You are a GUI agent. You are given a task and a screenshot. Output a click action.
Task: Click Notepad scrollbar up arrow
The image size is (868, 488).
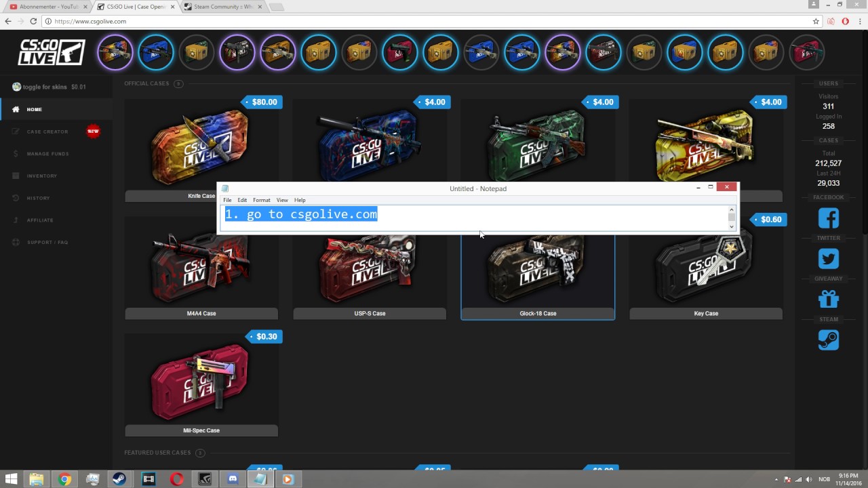point(731,209)
